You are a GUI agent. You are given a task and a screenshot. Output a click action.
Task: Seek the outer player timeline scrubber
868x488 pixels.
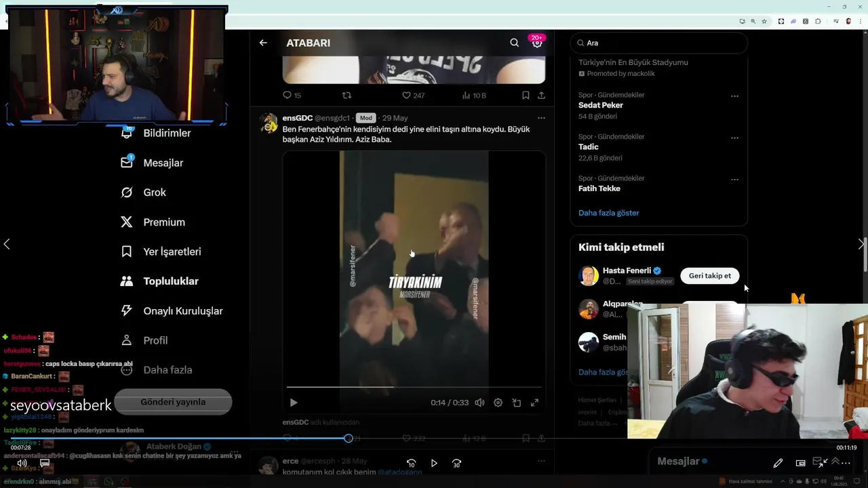tap(349, 439)
